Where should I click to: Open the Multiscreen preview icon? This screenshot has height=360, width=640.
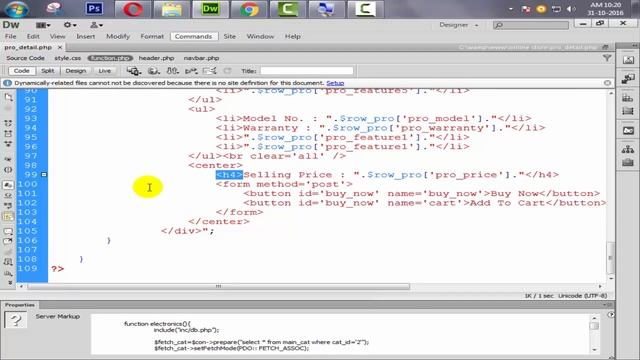pos(133,71)
